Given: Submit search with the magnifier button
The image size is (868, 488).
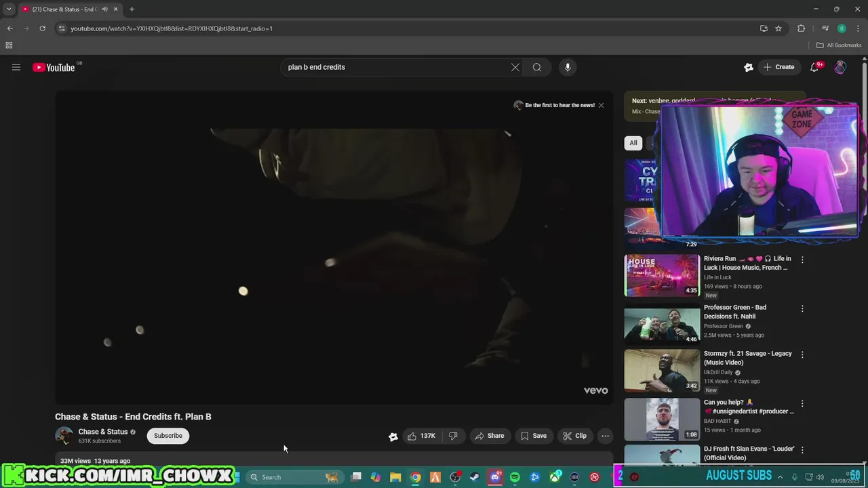Looking at the screenshot, I should [x=537, y=67].
